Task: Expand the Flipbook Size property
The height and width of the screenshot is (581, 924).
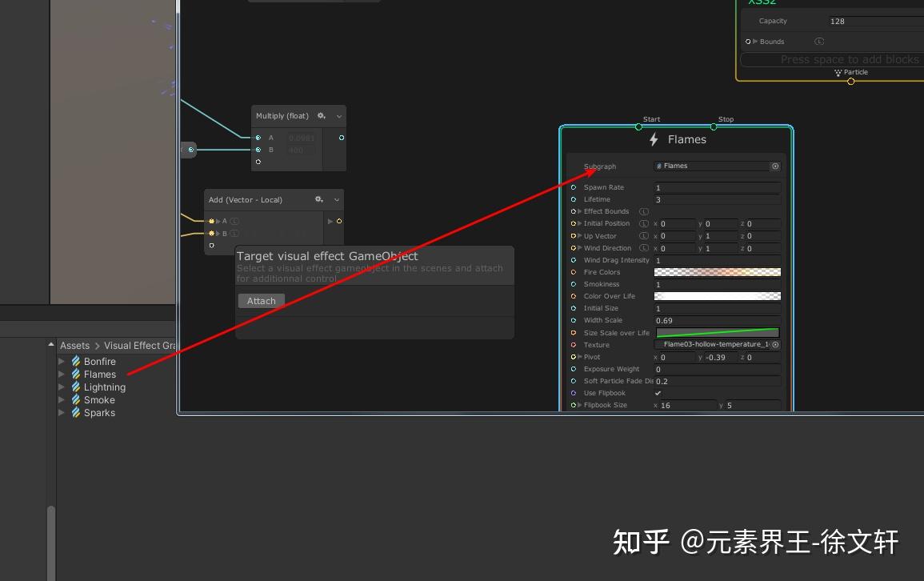Action: coord(580,406)
